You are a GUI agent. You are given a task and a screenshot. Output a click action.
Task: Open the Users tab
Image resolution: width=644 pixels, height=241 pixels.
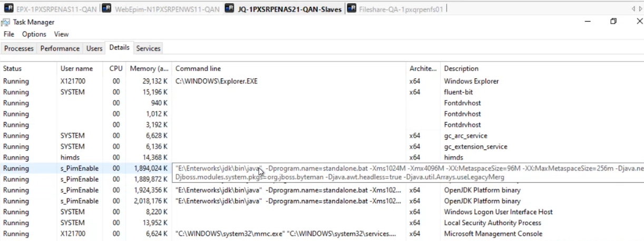point(94,48)
